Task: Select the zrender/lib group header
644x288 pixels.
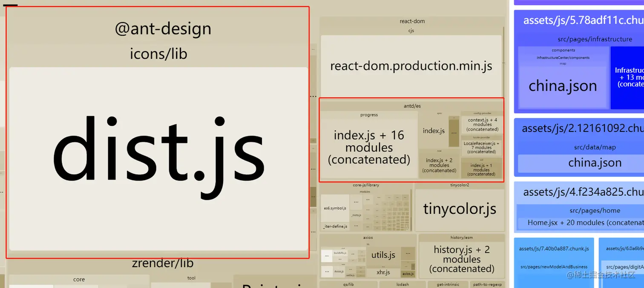Action: point(163,263)
